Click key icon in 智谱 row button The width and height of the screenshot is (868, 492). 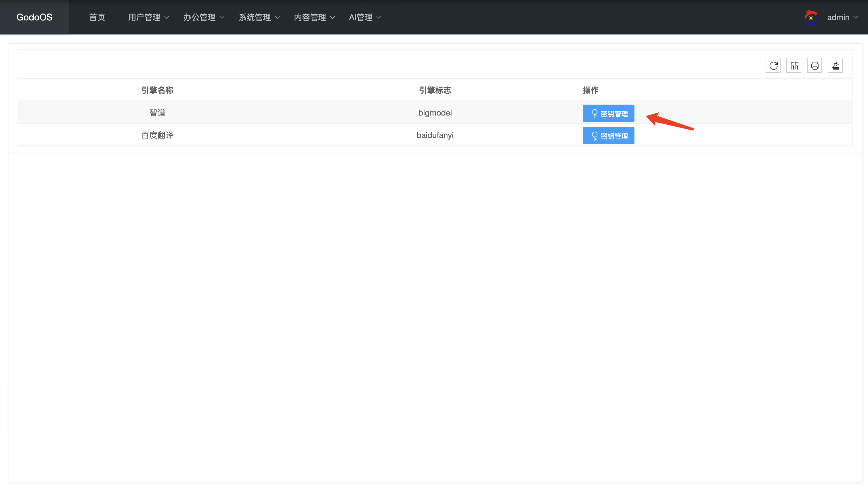594,114
